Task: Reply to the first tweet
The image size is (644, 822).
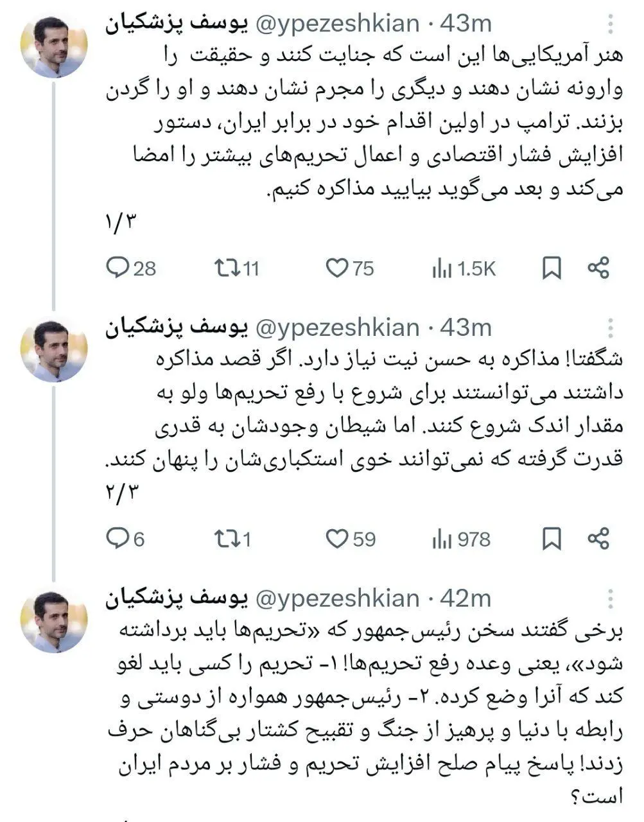Action: tap(121, 268)
